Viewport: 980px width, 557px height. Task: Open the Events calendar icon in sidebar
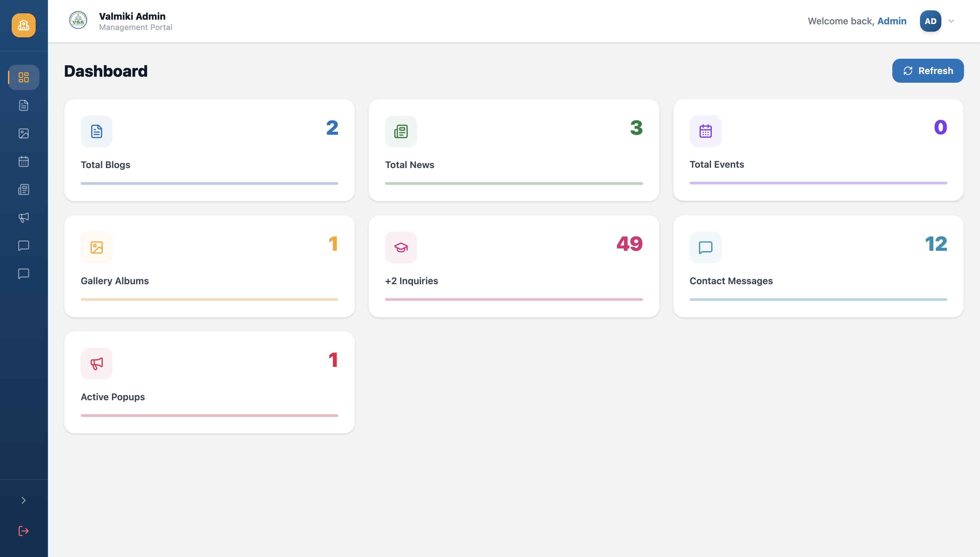tap(24, 161)
